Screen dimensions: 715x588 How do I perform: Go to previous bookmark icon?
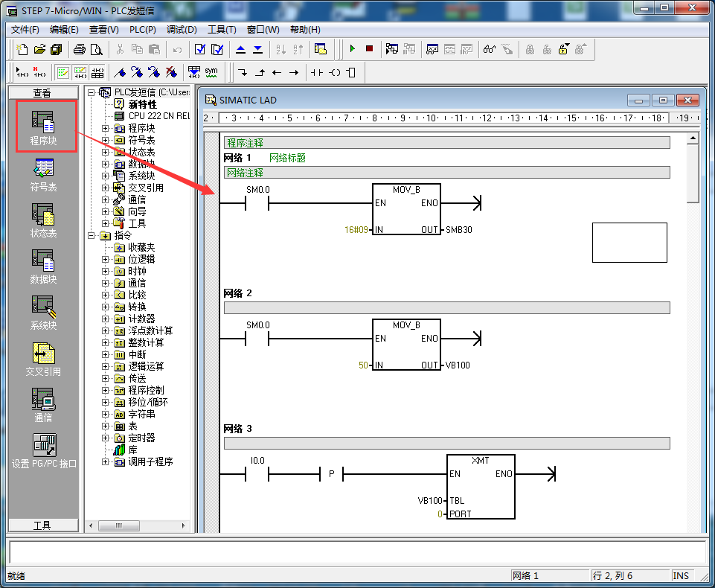click(x=154, y=72)
